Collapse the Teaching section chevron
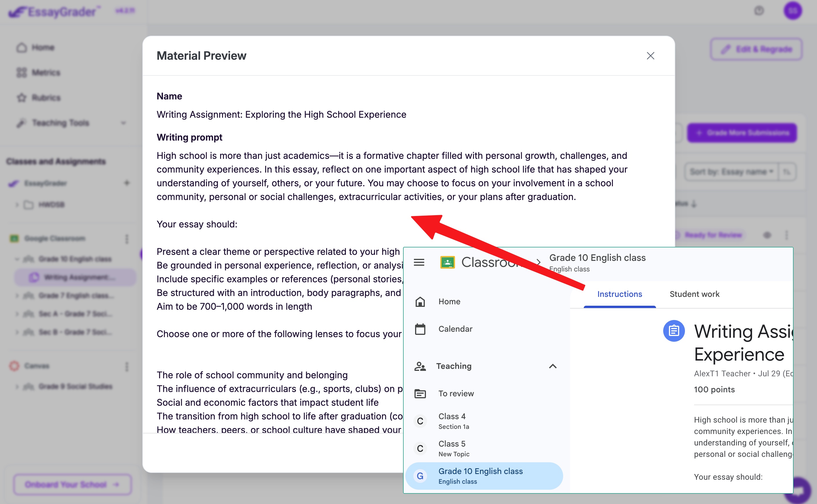This screenshot has width=817, height=504. [553, 366]
